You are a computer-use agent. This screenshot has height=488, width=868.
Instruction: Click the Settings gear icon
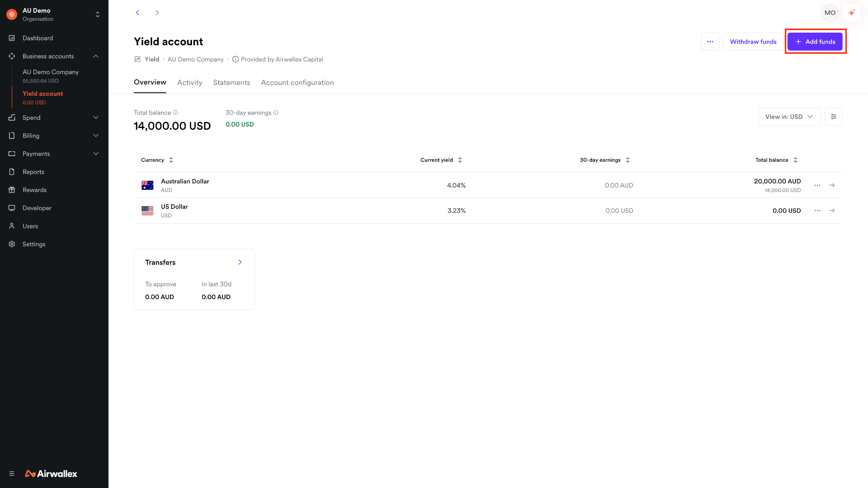pyautogui.click(x=12, y=244)
